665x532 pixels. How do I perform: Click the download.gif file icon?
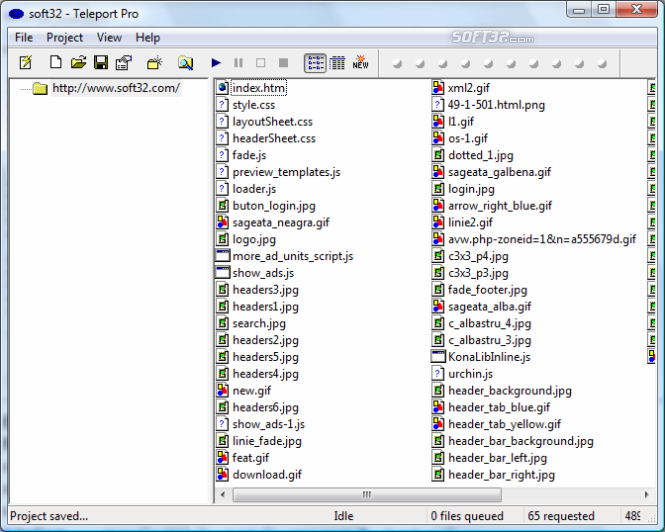pos(223,474)
